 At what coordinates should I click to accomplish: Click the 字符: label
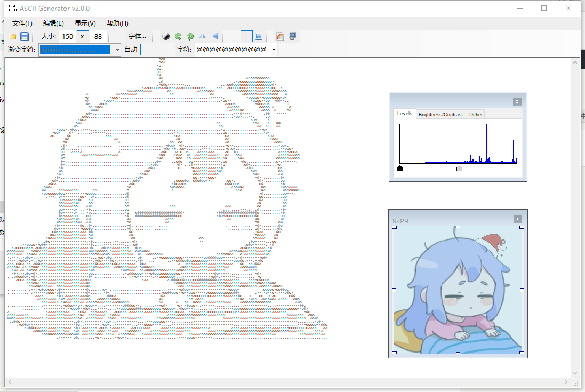click(184, 49)
